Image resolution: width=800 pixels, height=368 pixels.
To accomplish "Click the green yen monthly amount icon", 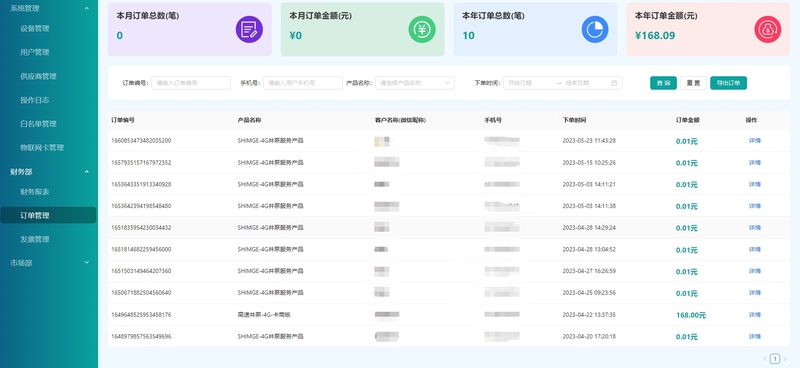I will pyautogui.click(x=422, y=29).
